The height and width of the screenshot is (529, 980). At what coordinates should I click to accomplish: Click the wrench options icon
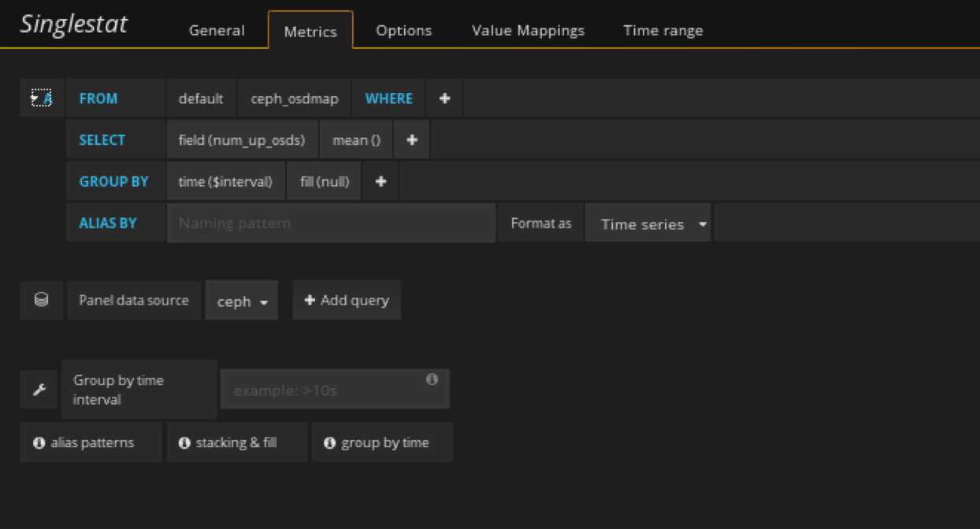click(39, 390)
